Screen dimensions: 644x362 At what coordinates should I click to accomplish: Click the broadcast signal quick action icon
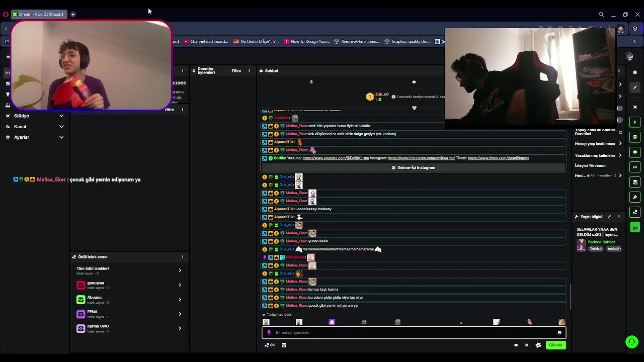click(x=635, y=167)
